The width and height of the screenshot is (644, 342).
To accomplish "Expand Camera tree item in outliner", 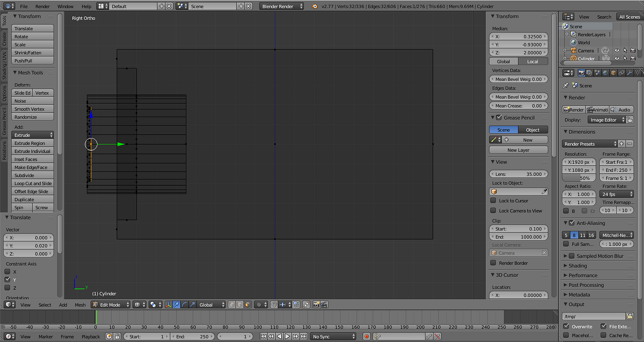I will 565,51.
